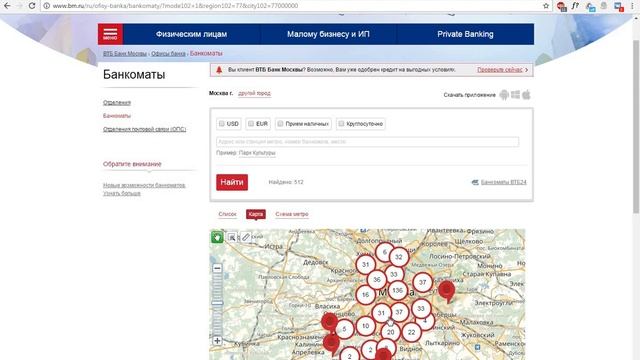Viewport: 640px width, 360px height.
Task: Enable the EUR checkbox filter
Action: coord(251,123)
